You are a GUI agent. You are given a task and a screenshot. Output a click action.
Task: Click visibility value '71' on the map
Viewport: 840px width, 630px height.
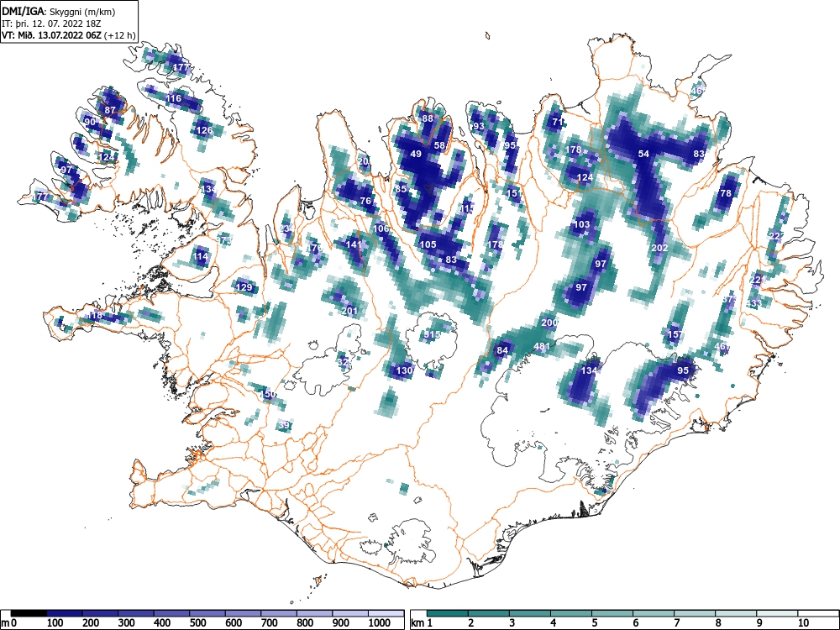[x=559, y=122]
